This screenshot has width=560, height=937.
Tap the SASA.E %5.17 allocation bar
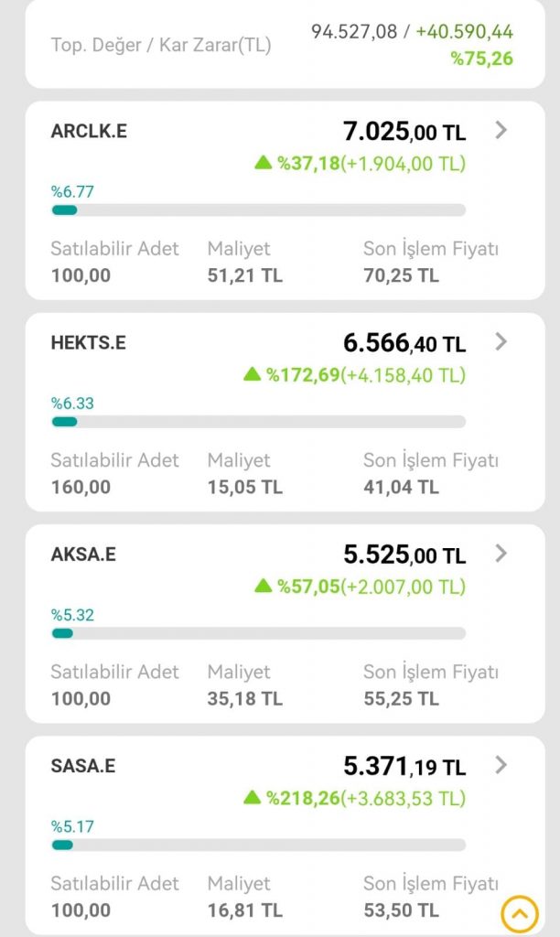click(x=258, y=845)
